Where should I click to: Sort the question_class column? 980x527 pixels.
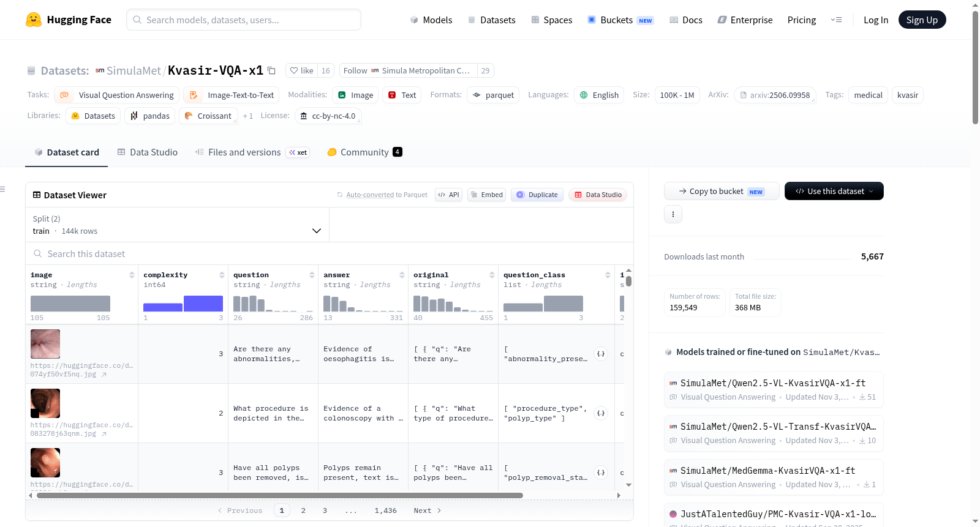pyautogui.click(x=608, y=275)
